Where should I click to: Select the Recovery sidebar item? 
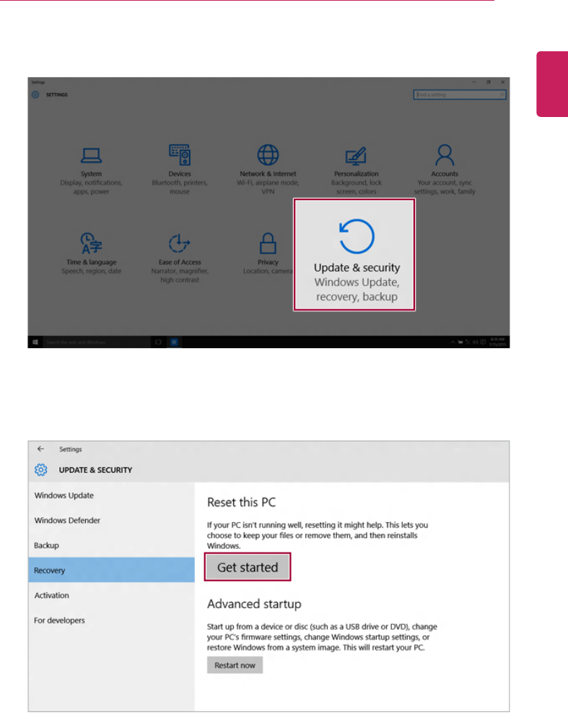tap(111, 570)
